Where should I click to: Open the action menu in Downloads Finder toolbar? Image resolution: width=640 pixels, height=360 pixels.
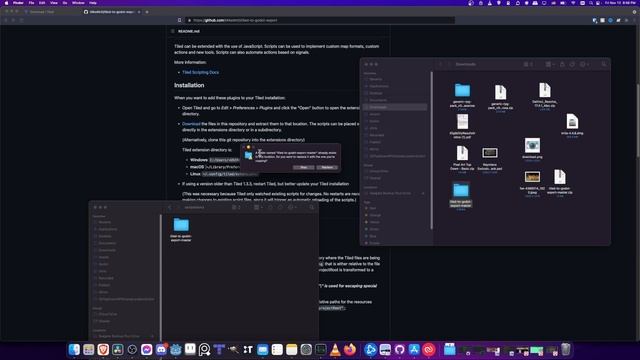[x=584, y=64]
